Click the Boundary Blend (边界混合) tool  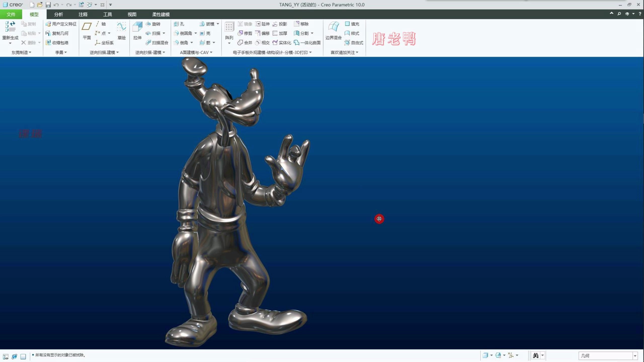[x=333, y=31]
